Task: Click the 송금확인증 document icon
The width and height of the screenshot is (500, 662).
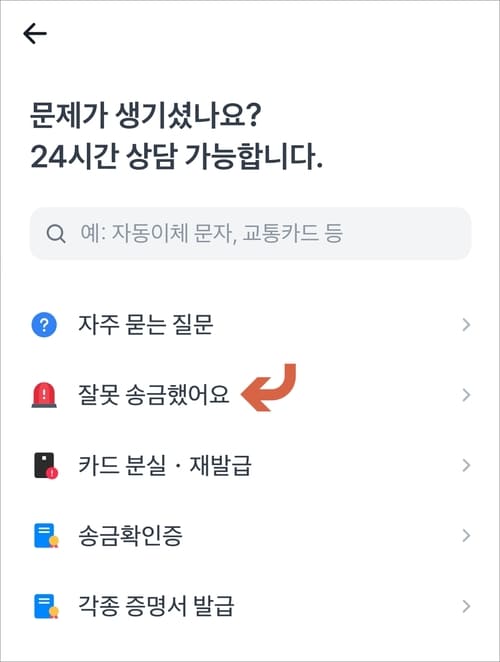Action: click(x=46, y=536)
